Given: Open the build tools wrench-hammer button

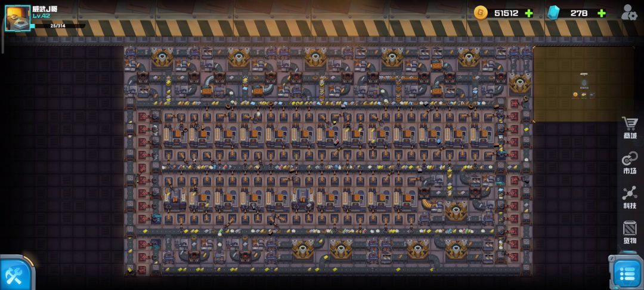Looking at the screenshot, I should (x=14, y=275).
